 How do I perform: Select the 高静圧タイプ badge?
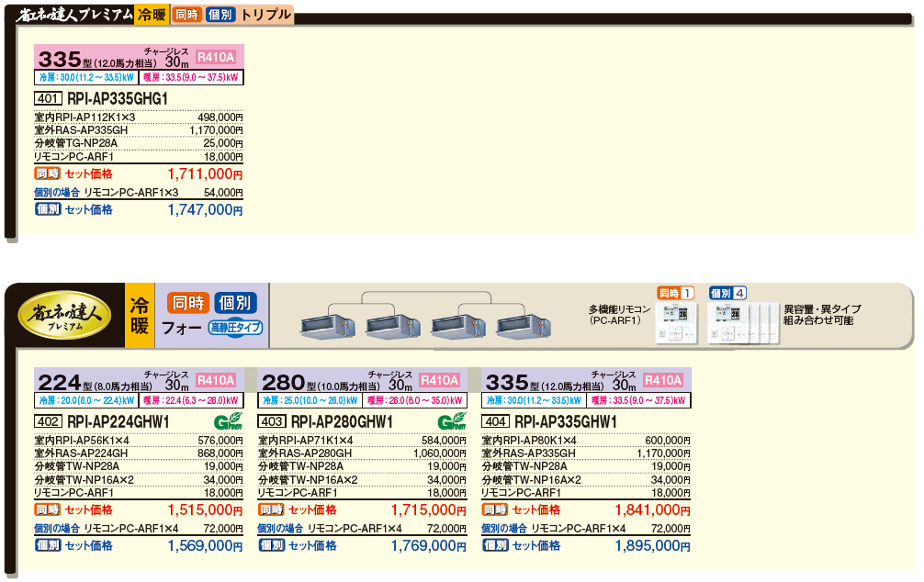click(236, 328)
